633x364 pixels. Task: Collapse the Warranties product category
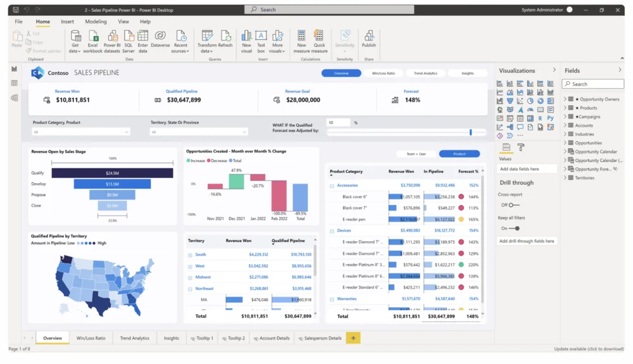pos(332,299)
